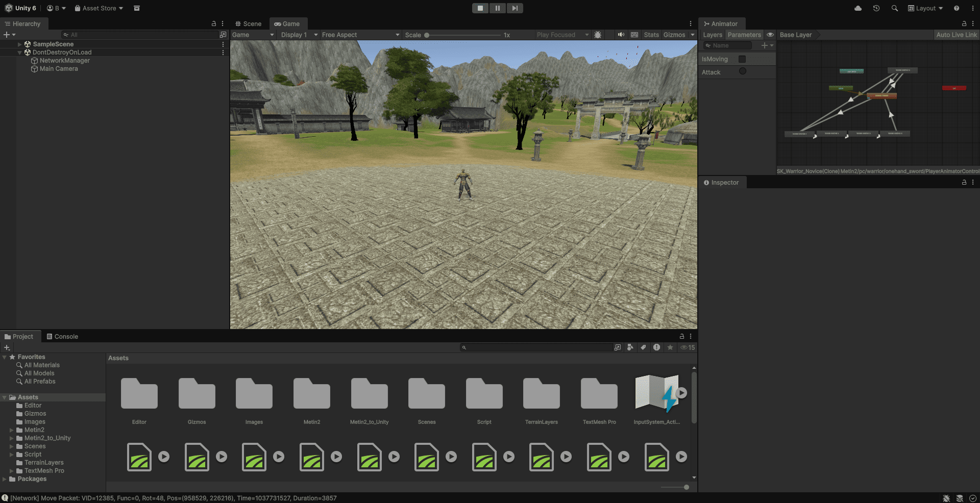The width and height of the screenshot is (980, 503).
Task: Open SampleScene's three-dot options menu
Action: (223, 44)
